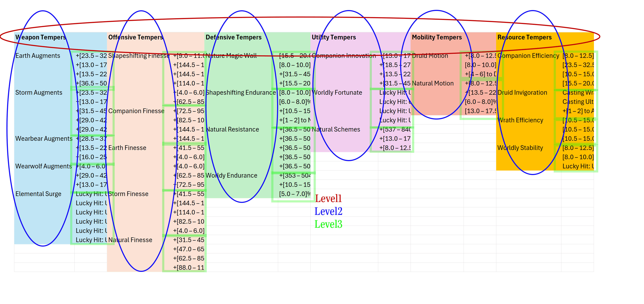Image resolution: width=644 pixels, height=304 pixels.
Task: Click the +[28.5 – 37 Wearbear value cell
Action: pyautogui.click(x=91, y=138)
